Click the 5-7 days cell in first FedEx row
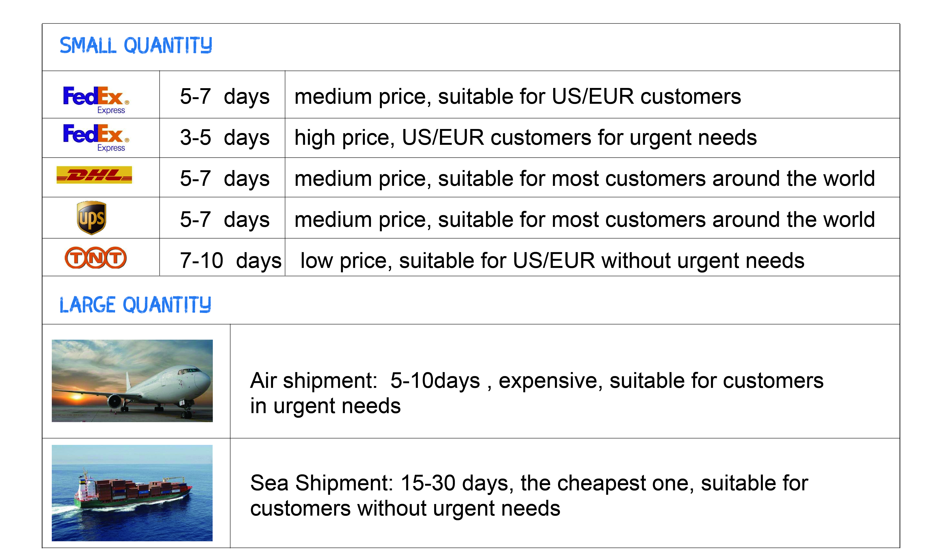This screenshot has height=560, width=942. click(x=225, y=96)
